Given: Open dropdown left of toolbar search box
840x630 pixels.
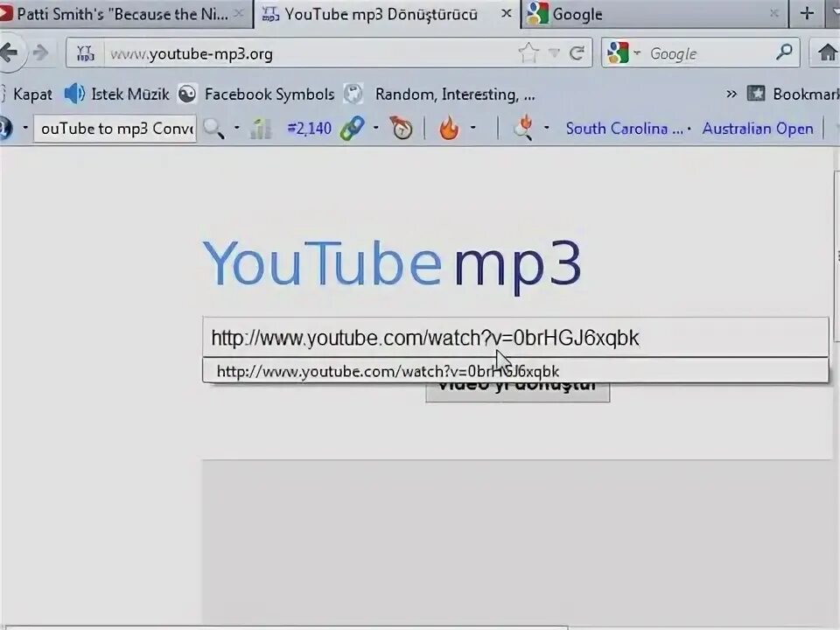Looking at the screenshot, I should pyautogui.click(x=24, y=128).
